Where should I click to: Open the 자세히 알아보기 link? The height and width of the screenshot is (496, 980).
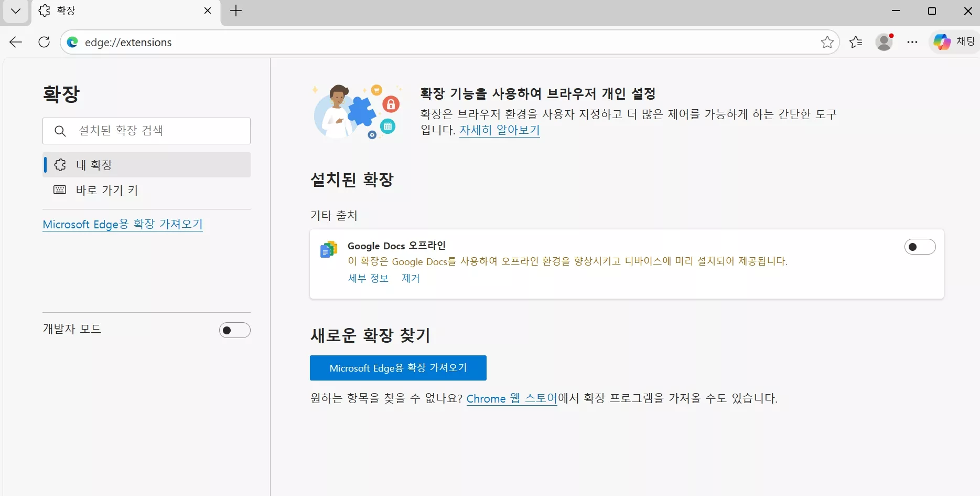click(499, 130)
